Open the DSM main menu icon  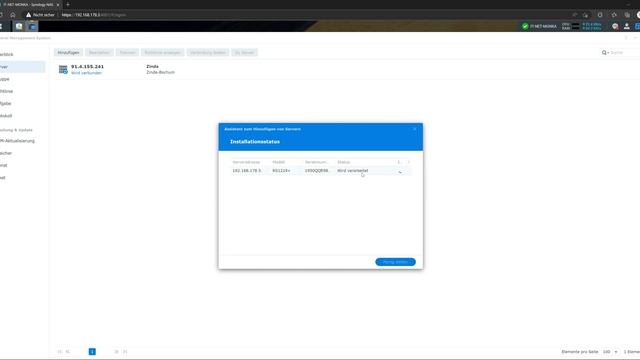point(1,26)
